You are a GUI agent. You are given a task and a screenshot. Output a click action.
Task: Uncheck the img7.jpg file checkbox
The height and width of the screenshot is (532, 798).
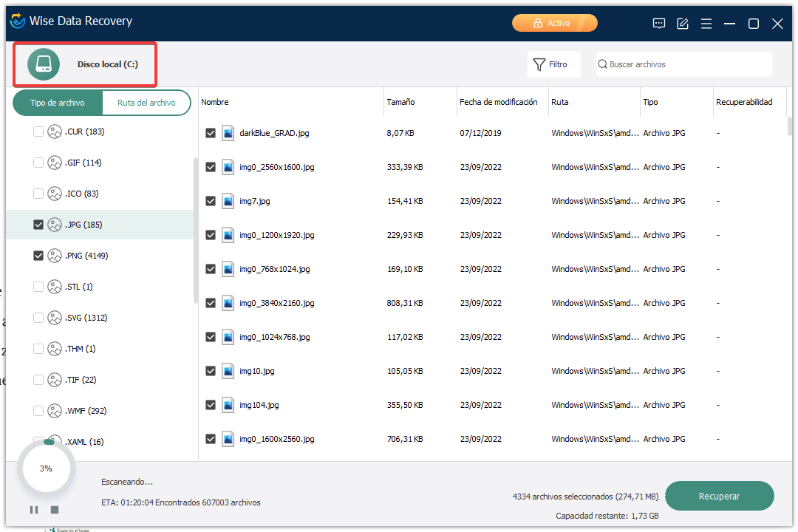tap(211, 201)
